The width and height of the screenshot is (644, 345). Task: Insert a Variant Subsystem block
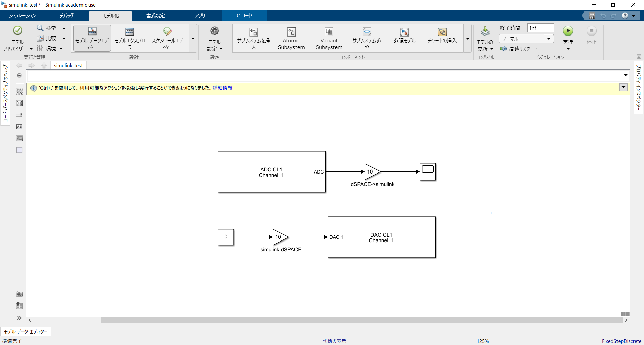tap(328, 38)
